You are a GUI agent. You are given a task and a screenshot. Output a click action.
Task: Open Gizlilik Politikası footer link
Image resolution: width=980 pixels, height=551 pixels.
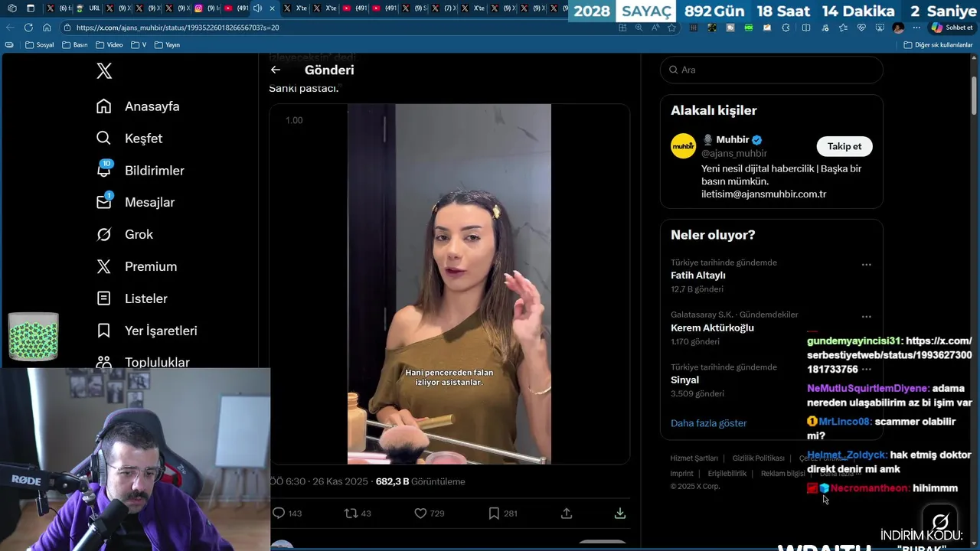click(x=758, y=458)
